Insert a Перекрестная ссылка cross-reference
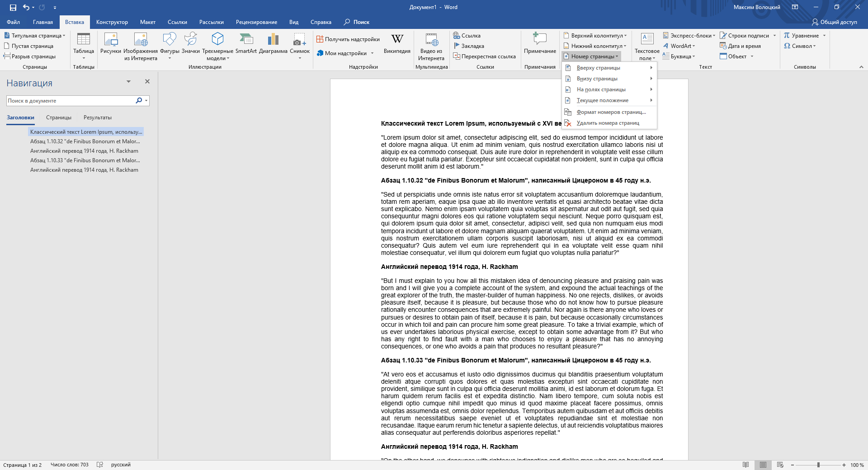The height and width of the screenshot is (470, 868). point(485,56)
